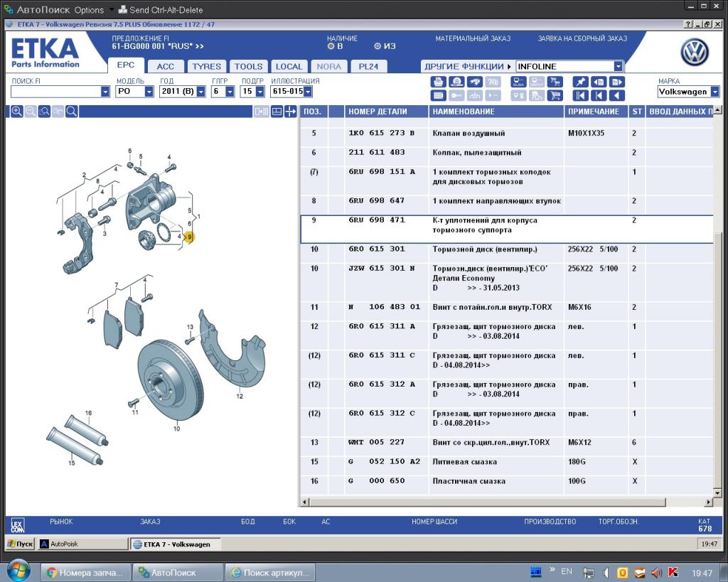The image size is (728, 582).
Task: Open 'Поиск артикул...' Internet Explorer taskbar item
Action: click(x=271, y=573)
